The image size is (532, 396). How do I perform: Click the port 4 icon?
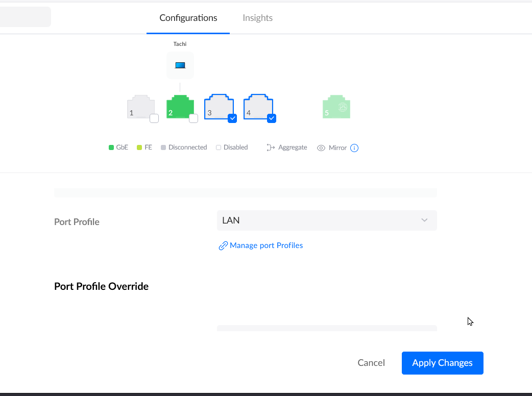click(258, 107)
